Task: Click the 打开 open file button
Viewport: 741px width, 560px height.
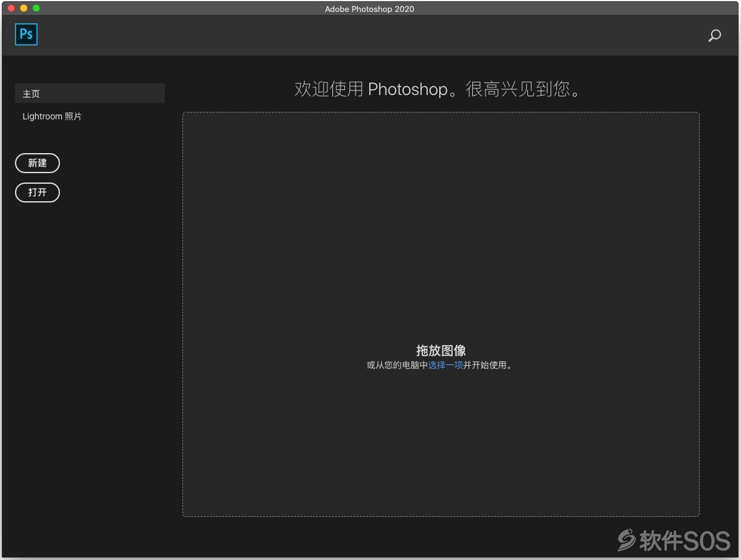Action: pyautogui.click(x=37, y=192)
